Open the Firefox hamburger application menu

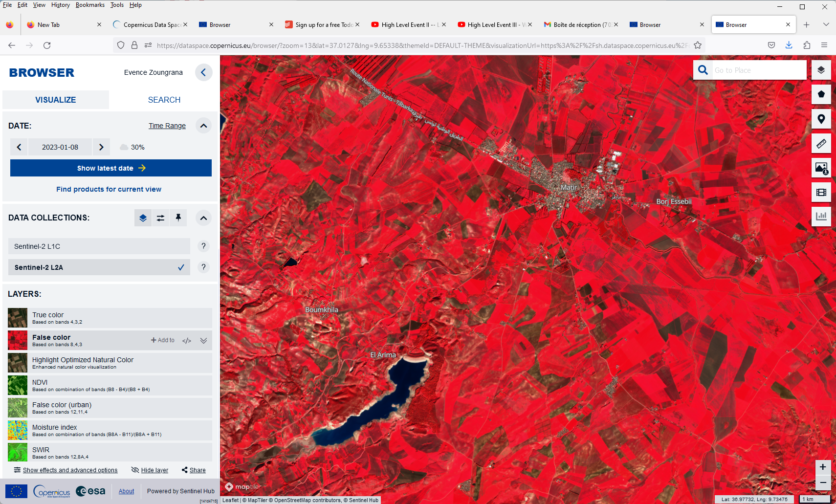point(824,45)
